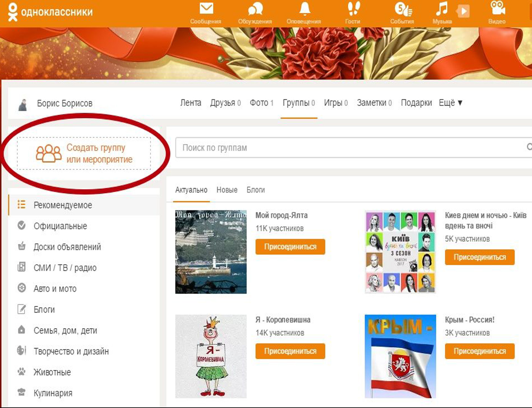Join the Крым - Россия! group

(x=479, y=351)
